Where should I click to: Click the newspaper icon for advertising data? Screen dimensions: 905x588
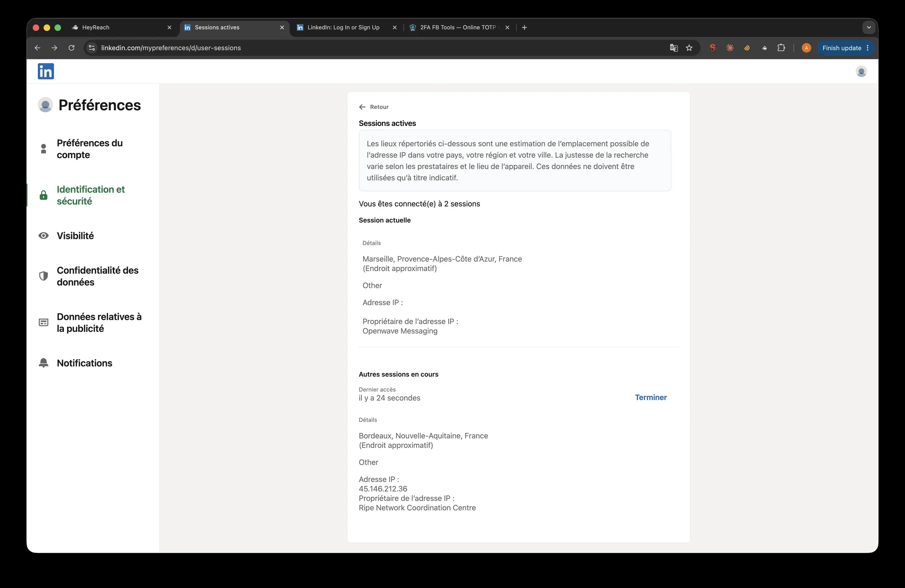point(43,322)
